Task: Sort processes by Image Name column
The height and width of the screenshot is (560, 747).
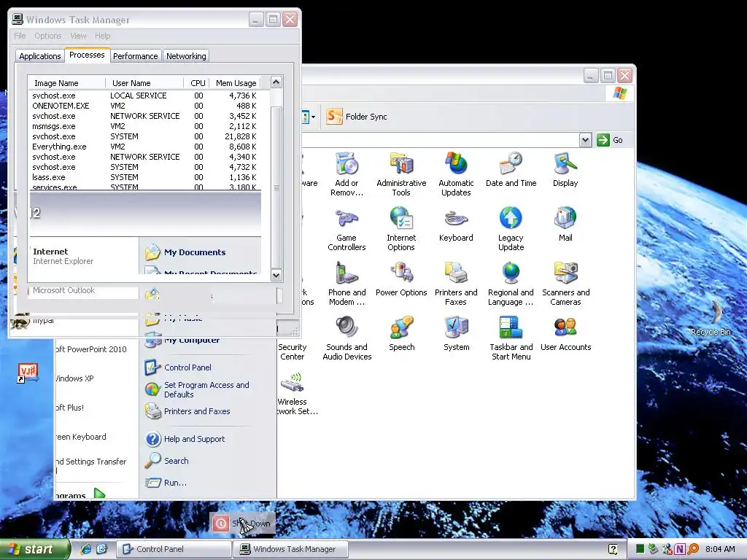Action: tap(66, 83)
